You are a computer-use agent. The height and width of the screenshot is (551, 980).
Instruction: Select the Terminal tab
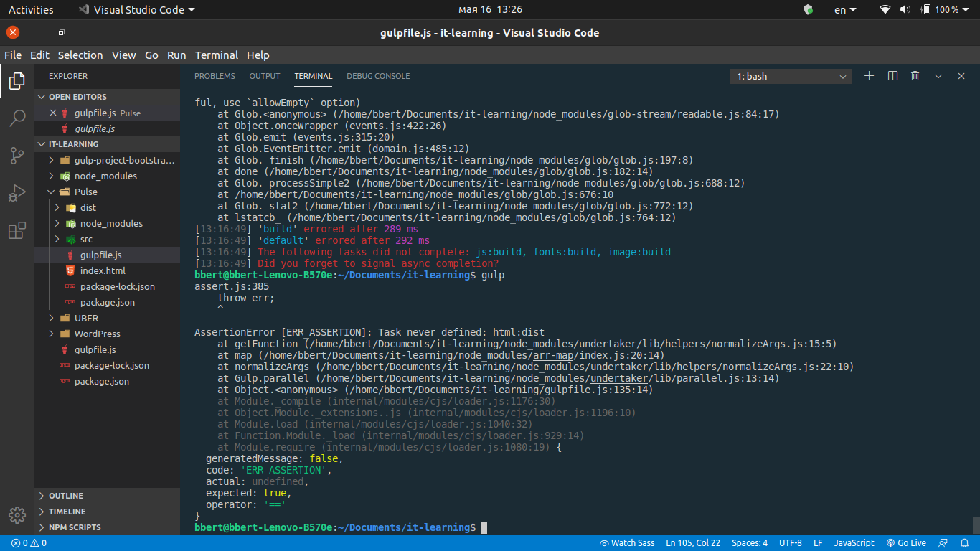pos(314,76)
